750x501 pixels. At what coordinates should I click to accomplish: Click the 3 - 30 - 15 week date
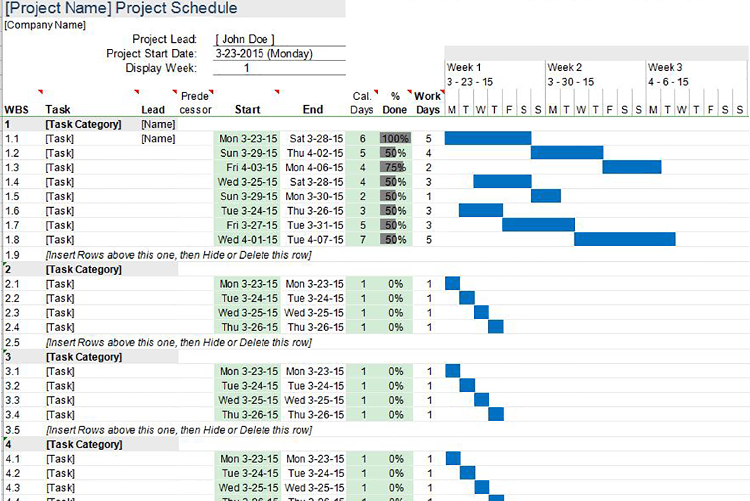[571, 82]
